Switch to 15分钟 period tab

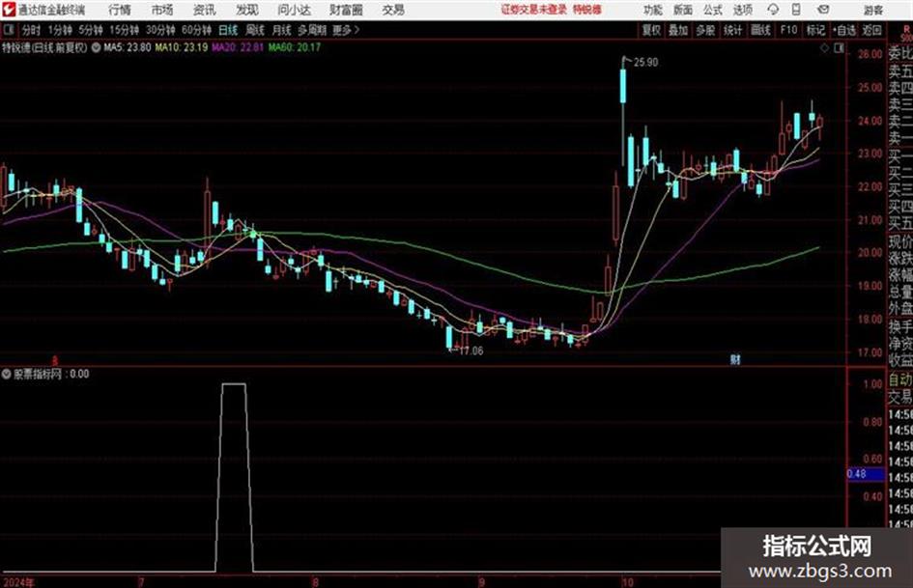pos(124,30)
